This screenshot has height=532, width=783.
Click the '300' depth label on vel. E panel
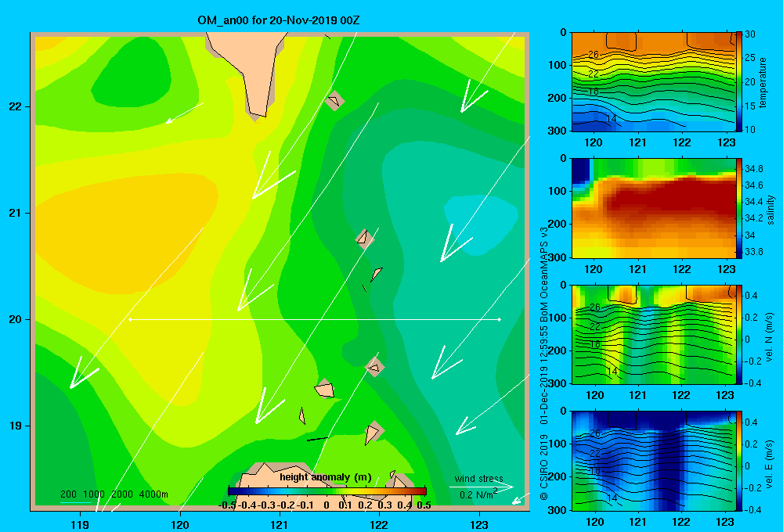557,510
